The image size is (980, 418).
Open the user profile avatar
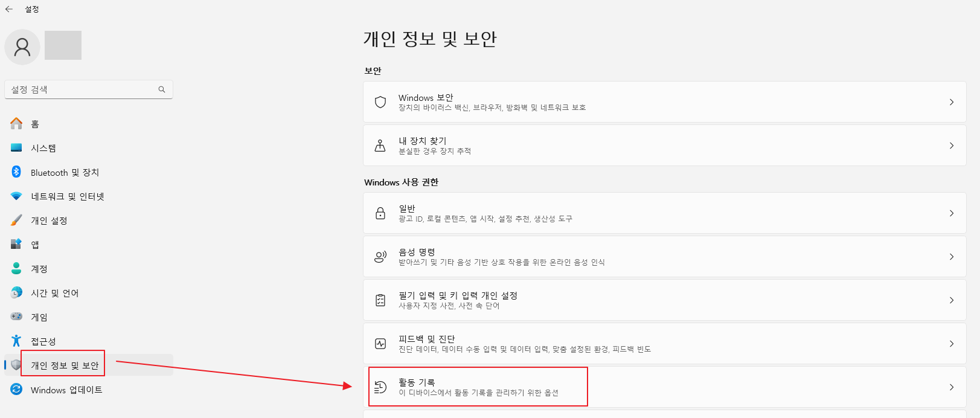point(22,47)
